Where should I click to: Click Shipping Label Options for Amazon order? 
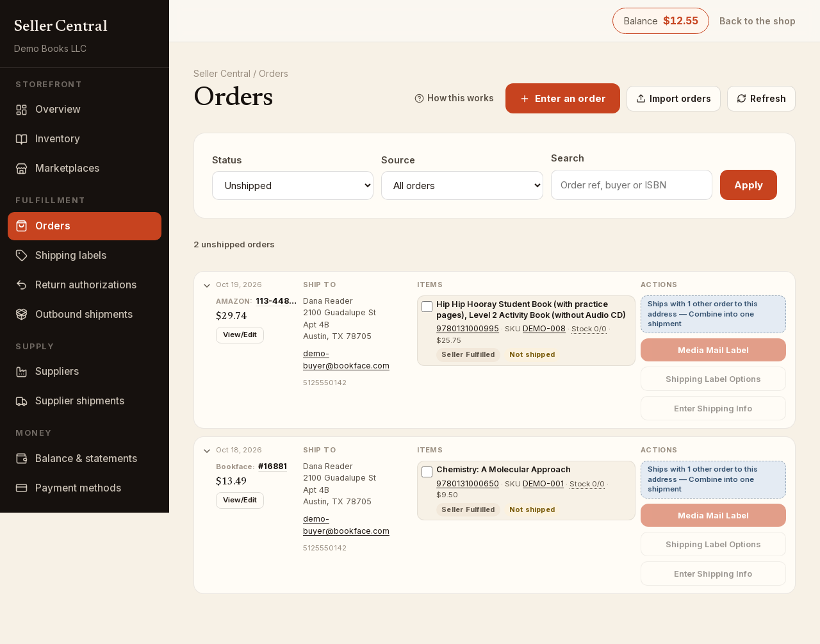(x=713, y=379)
